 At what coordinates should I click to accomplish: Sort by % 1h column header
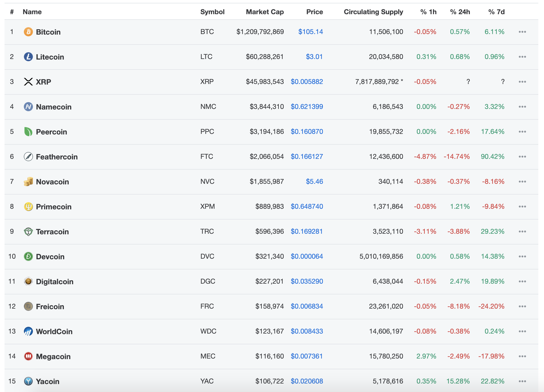(x=428, y=12)
